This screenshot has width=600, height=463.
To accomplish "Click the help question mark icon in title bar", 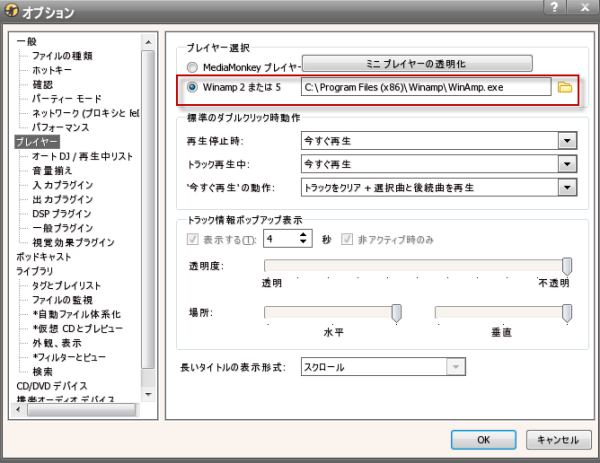I will click(551, 8).
